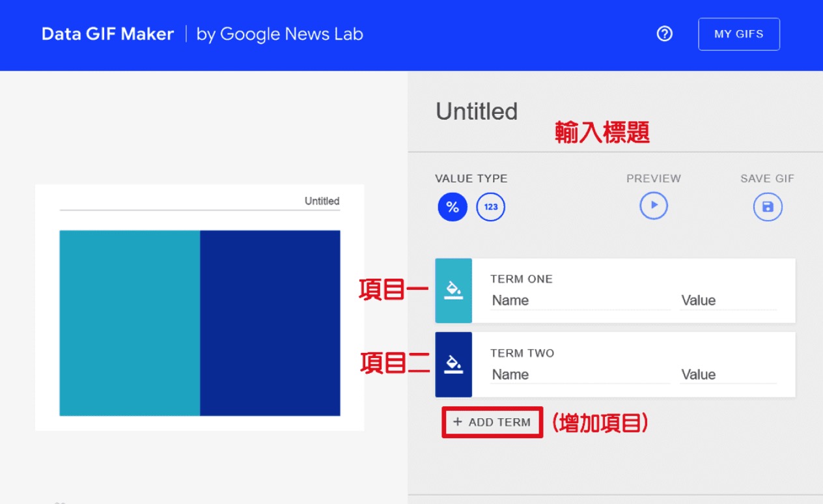Focus the Term One Name field
823x504 pixels.
tap(579, 301)
